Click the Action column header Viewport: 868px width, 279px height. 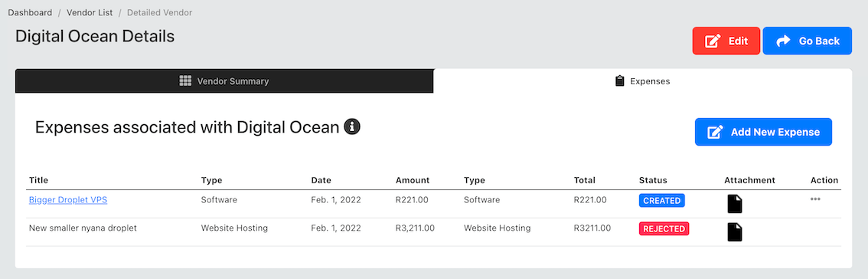[x=824, y=180]
